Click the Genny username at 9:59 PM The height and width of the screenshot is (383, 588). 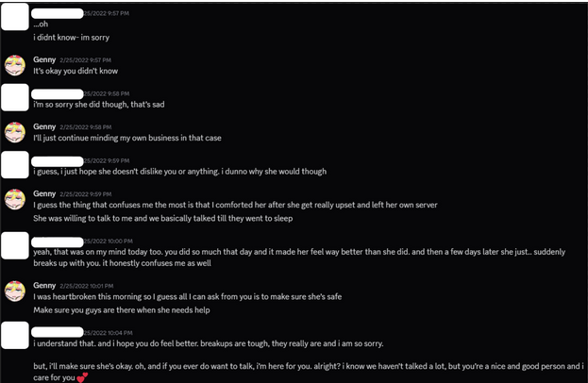[x=44, y=193]
